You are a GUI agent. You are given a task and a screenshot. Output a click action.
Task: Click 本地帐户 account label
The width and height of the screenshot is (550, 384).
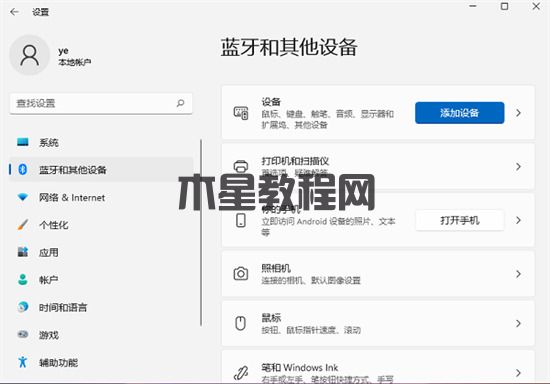pos(75,62)
